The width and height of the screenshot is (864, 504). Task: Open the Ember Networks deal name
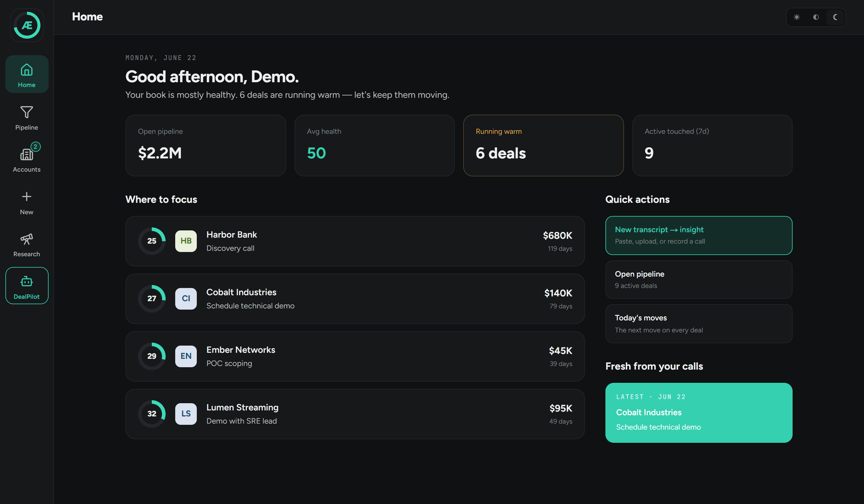(x=241, y=350)
